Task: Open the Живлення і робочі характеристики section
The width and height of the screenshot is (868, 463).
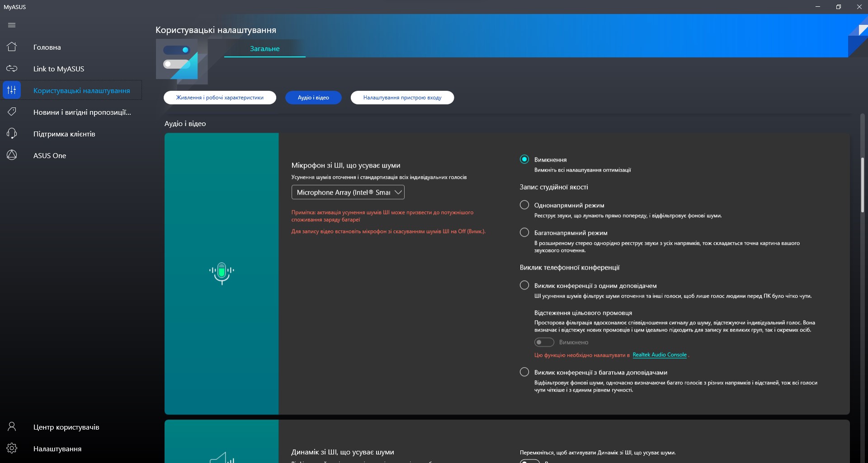Action: 220,98
